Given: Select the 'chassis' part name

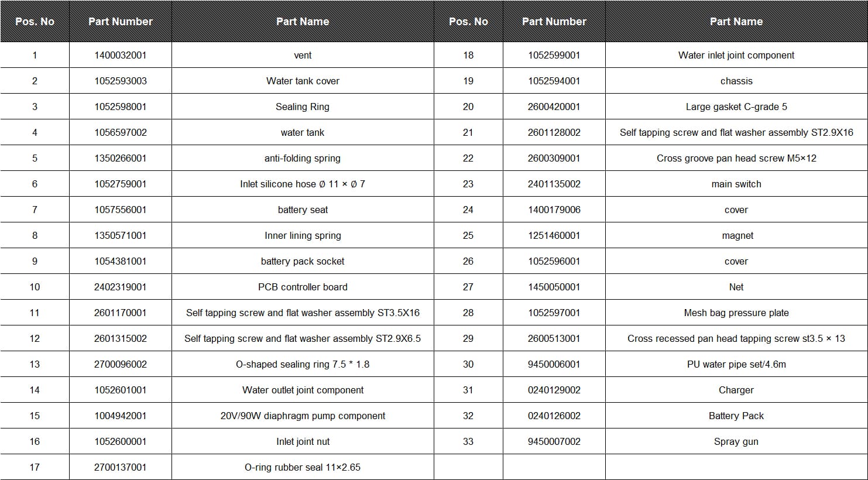Looking at the screenshot, I should point(736,81).
